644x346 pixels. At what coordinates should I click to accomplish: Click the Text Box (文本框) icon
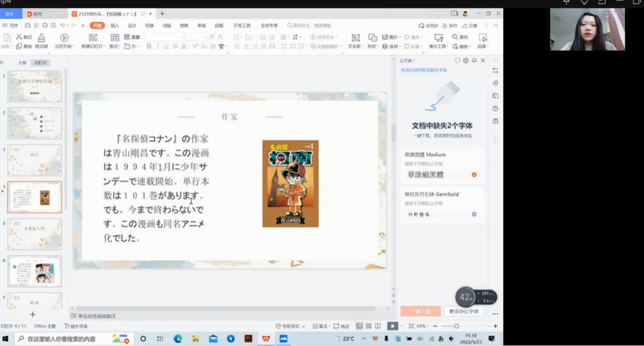click(355, 38)
